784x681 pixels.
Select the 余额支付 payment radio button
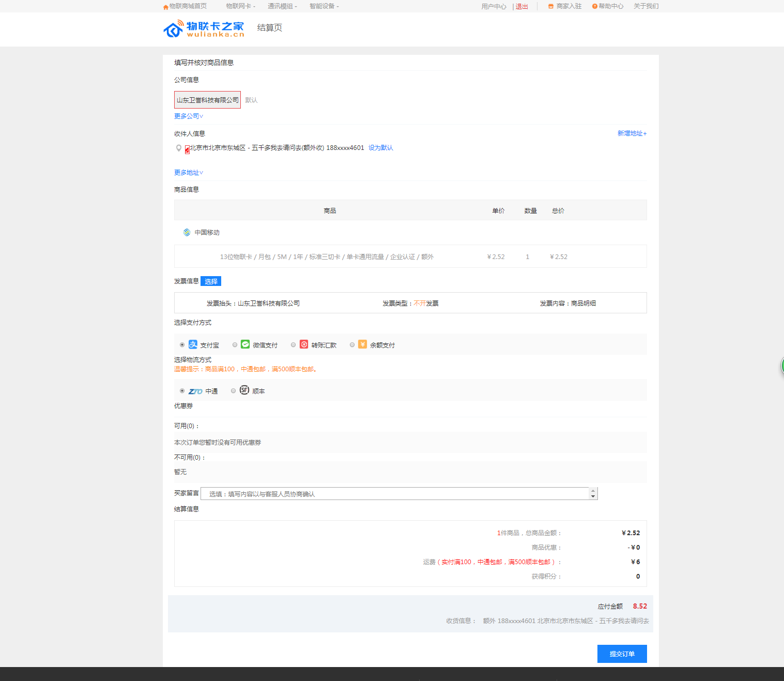pos(352,345)
